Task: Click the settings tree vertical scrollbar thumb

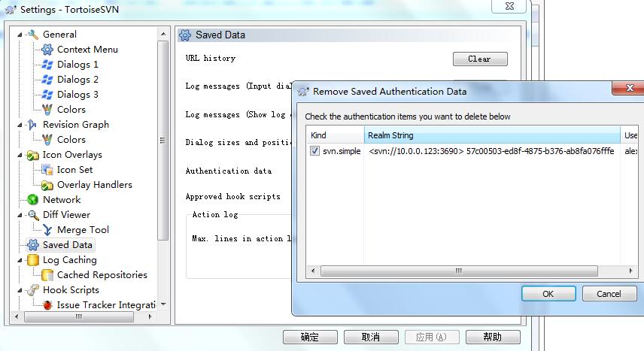Action: coord(163,140)
